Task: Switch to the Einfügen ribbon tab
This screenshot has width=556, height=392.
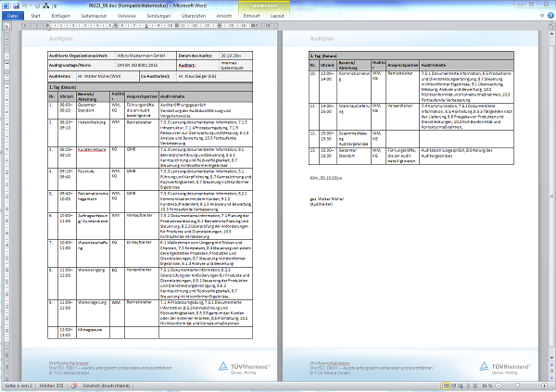Action: (62, 16)
